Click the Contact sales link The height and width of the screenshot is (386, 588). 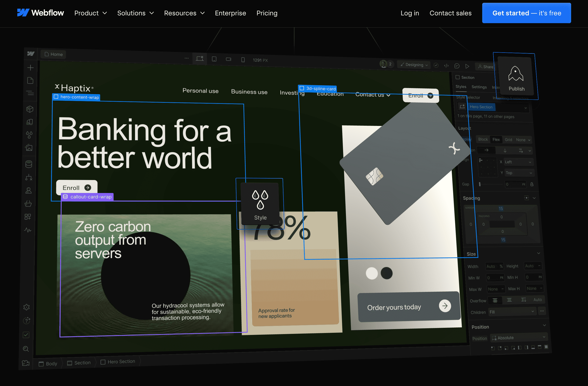click(x=450, y=13)
